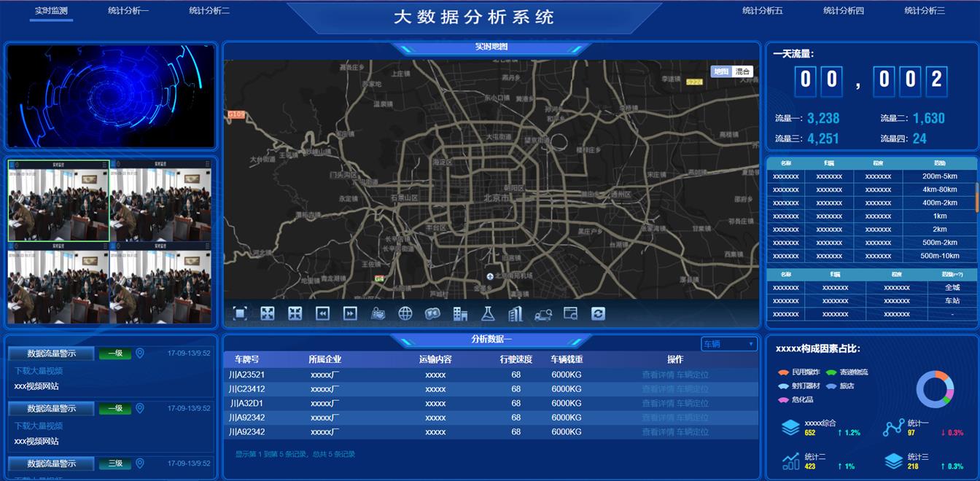This screenshot has width=980, height=481.
Task: Click the 北京市 label on the map
Action: point(497,198)
